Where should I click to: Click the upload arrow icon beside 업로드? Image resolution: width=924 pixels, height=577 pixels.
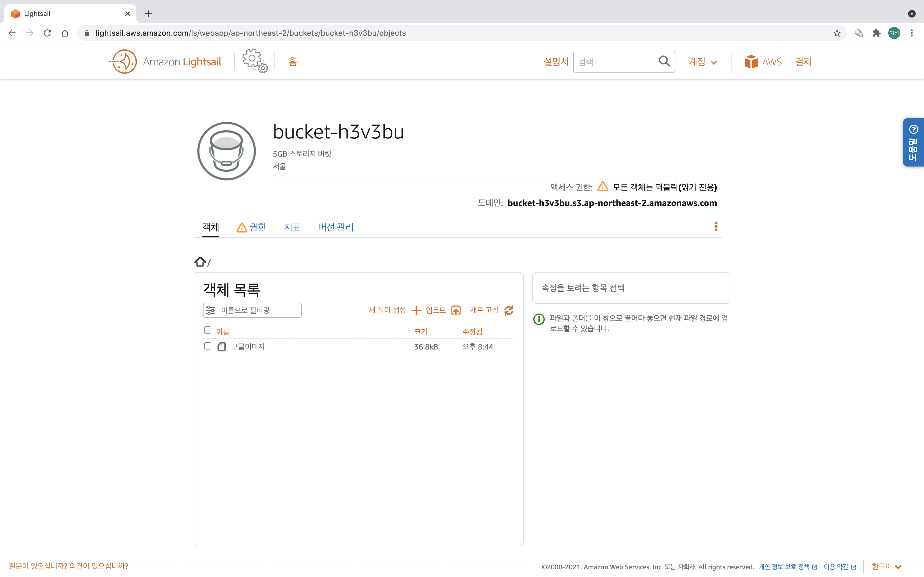[455, 310]
